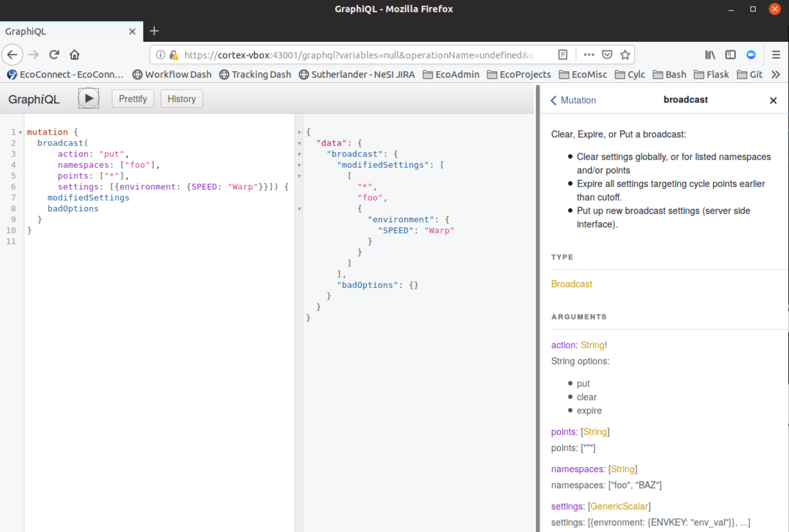
Task: Select the GraphiQL browser tab
Action: pyautogui.click(x=72, y=31)
